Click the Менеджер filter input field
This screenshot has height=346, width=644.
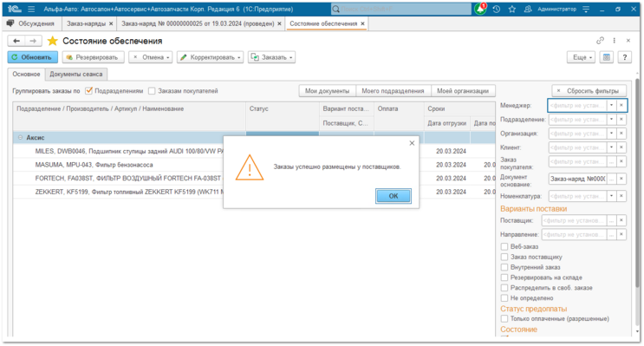(x=577, y=106)
